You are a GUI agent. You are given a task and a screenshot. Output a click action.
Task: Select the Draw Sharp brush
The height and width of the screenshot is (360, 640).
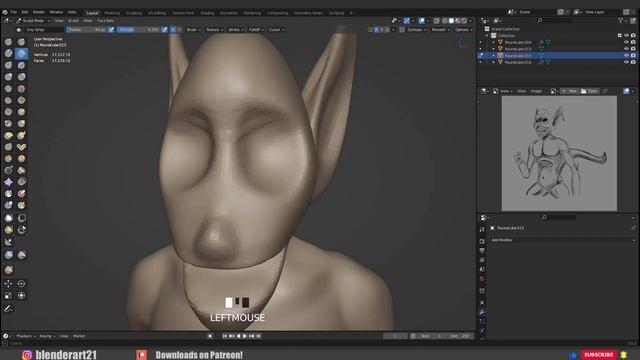coord(22,42)
